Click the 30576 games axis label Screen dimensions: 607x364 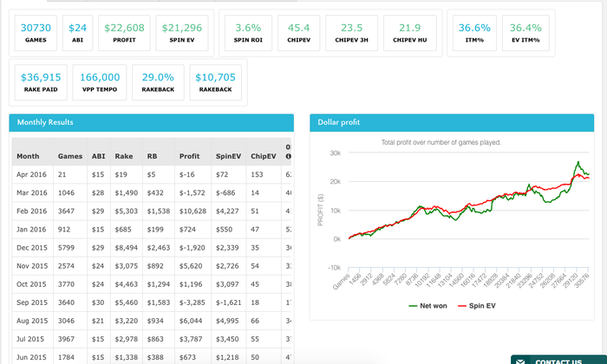tap(582, 281)
